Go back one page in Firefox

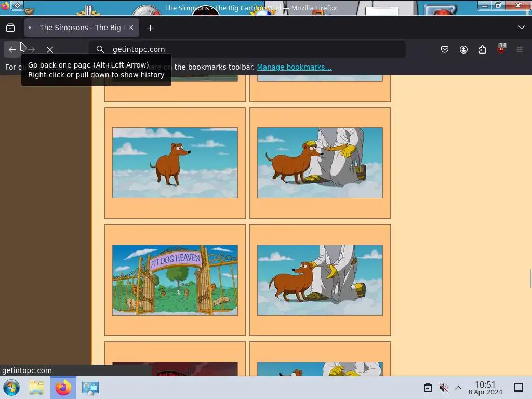tap(12, 49)
